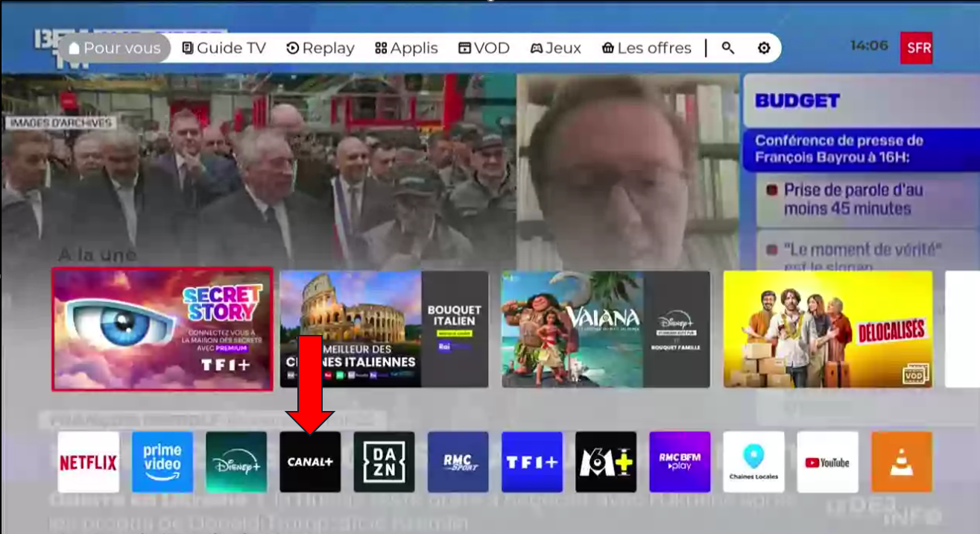980x534 pixels.
Task: Click the BUDGET headline panel
Action: click(x=861, y=101)
